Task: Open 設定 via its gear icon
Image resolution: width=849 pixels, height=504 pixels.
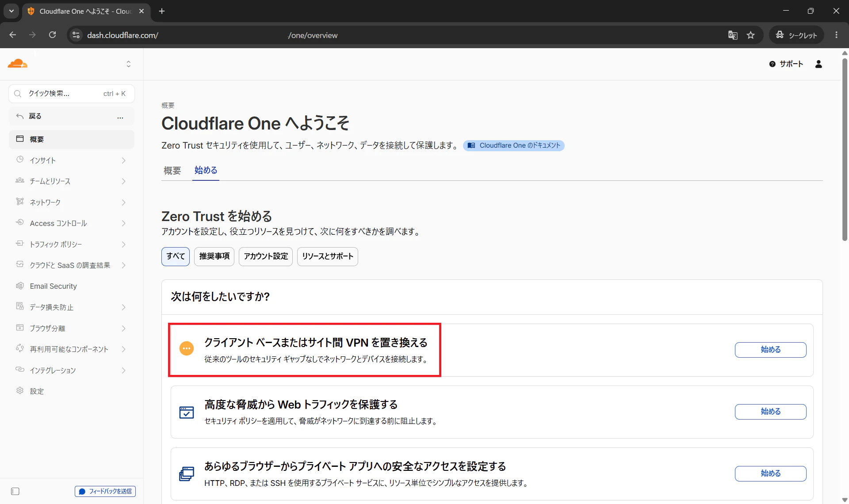Action: [x=20, y=390]
